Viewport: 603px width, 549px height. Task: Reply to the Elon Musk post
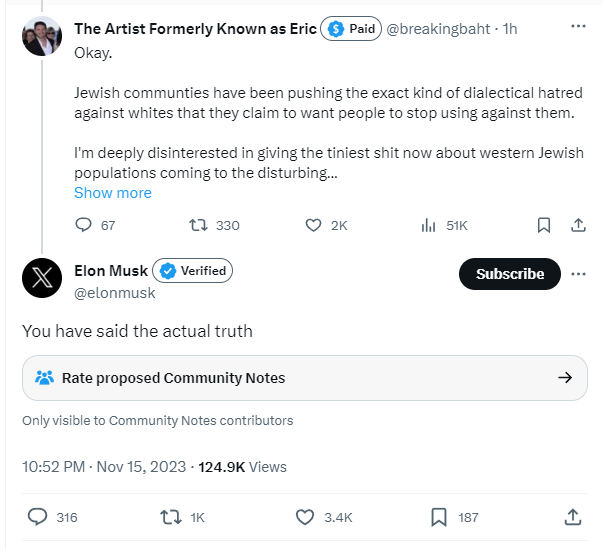pos(38,517)
